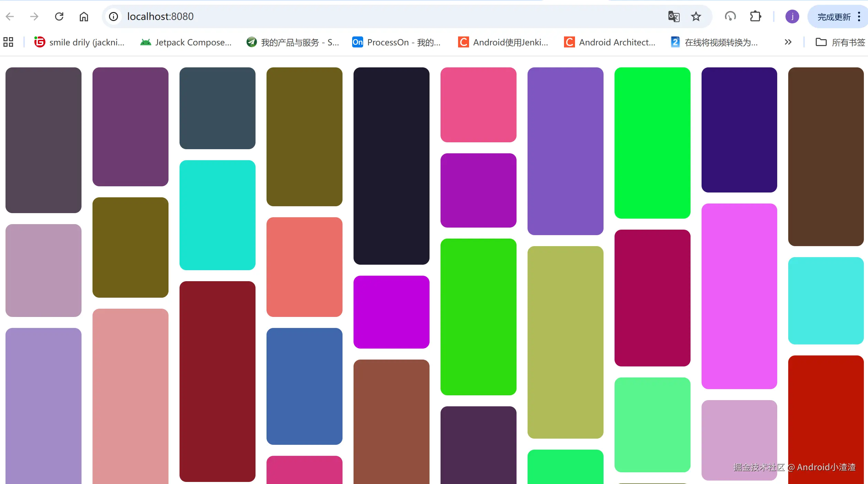The height and width of the screenshot is (484, 868).
Task: Select the khaki yellow-green card
Action: [565, 342]
